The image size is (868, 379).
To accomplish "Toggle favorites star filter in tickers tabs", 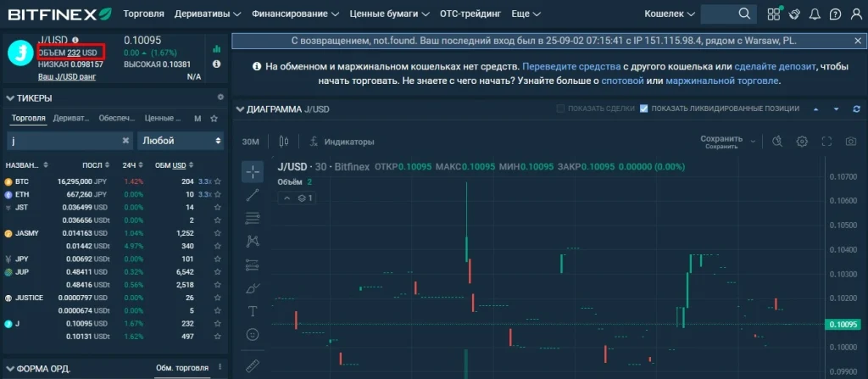I will pyautogui.click(x=214, y=119).
